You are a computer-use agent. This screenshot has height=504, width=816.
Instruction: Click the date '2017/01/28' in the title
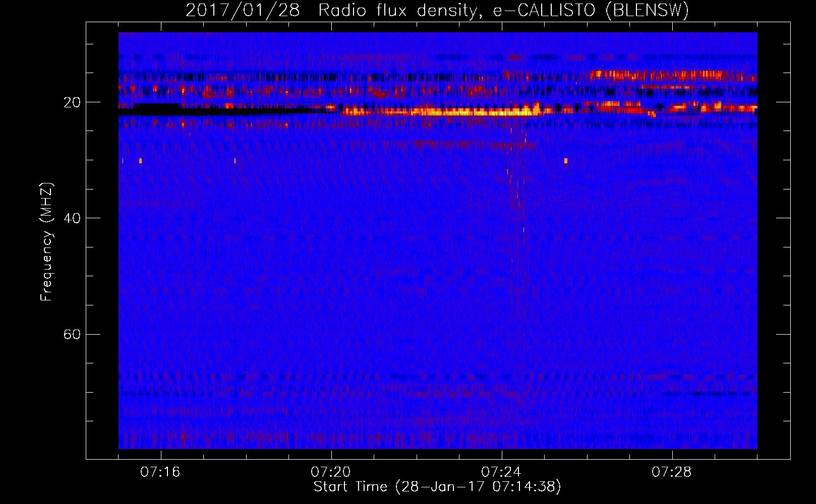tap(243, 11)
